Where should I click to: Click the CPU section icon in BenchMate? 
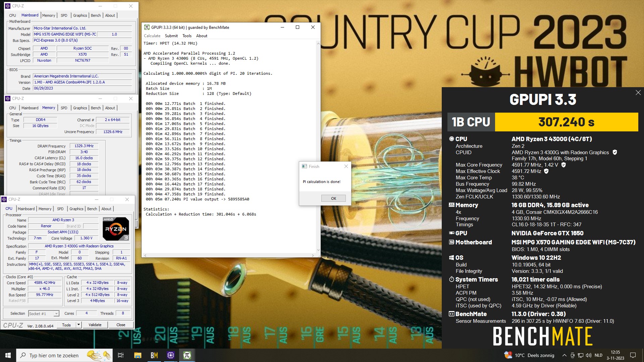[451, 139]
